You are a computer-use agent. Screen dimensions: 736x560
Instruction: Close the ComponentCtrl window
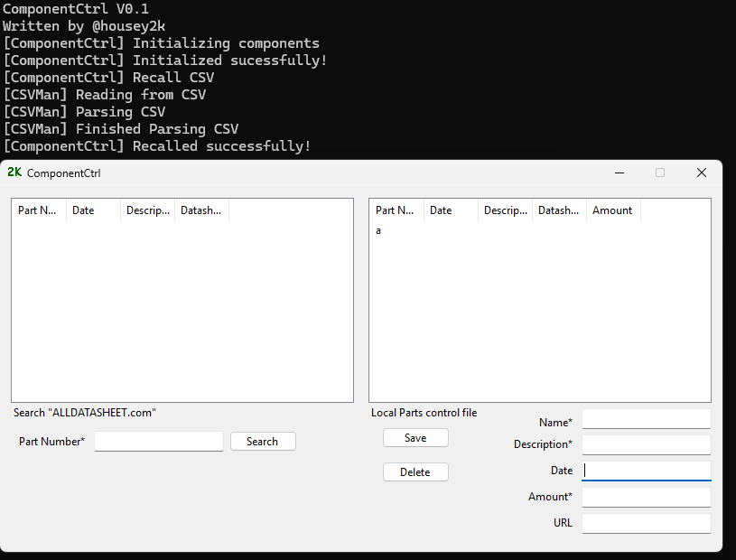[x=701, y=173]
